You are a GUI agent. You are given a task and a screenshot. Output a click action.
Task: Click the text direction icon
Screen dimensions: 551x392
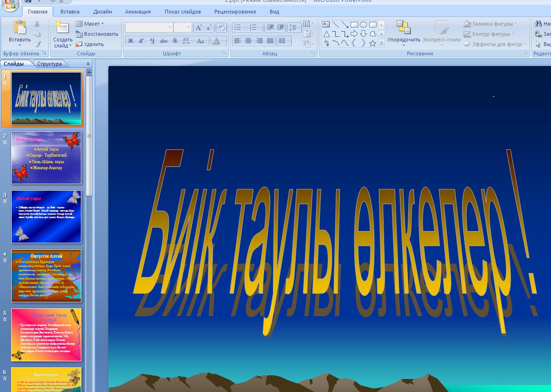click(x=307, y=24)
